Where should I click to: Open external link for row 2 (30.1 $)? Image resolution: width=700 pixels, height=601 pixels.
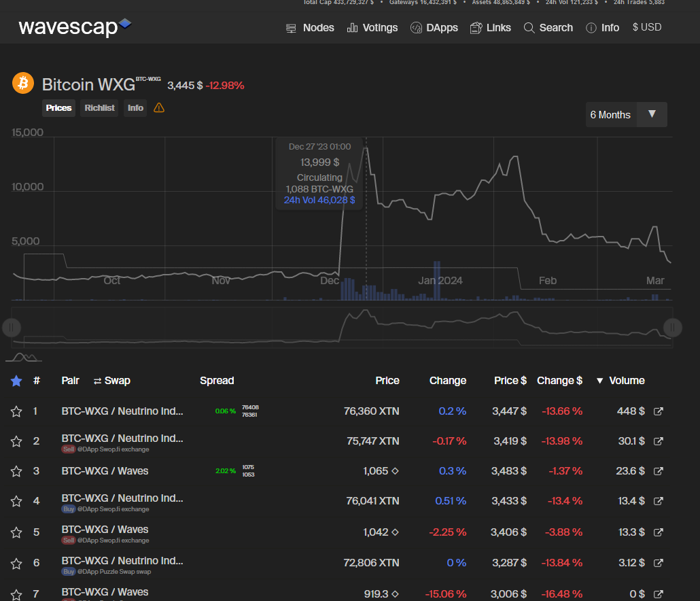pyautogui.click(x=659, y=441)
